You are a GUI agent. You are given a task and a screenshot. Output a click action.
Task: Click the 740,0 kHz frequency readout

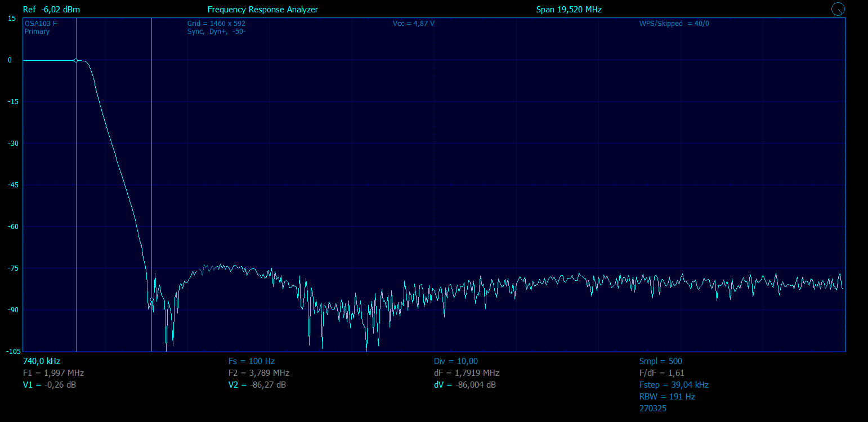pyautogui.click(x=42, y=361)
